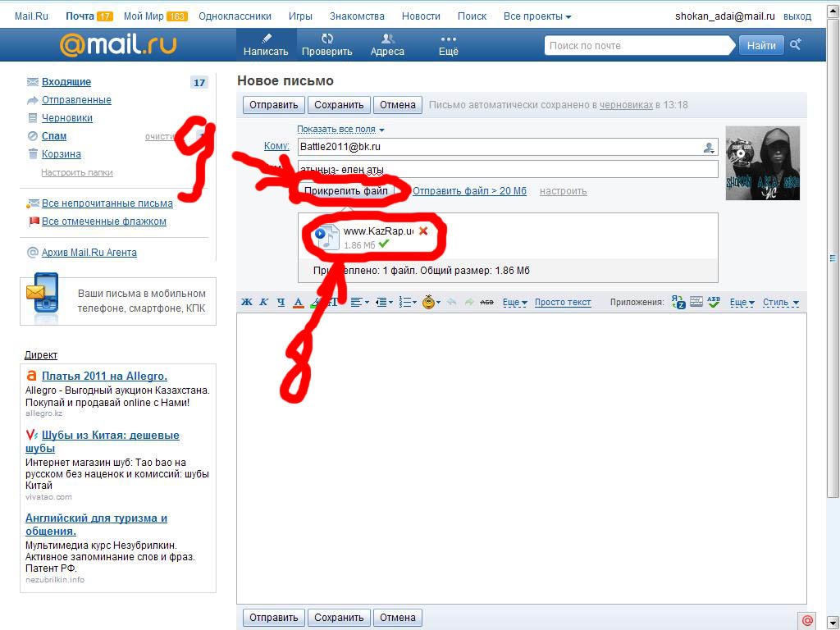Image resolution: width=840 pixels, height=630 pixels.
Task: Open Знакомства in top navigation
Action: pos(357,16)
